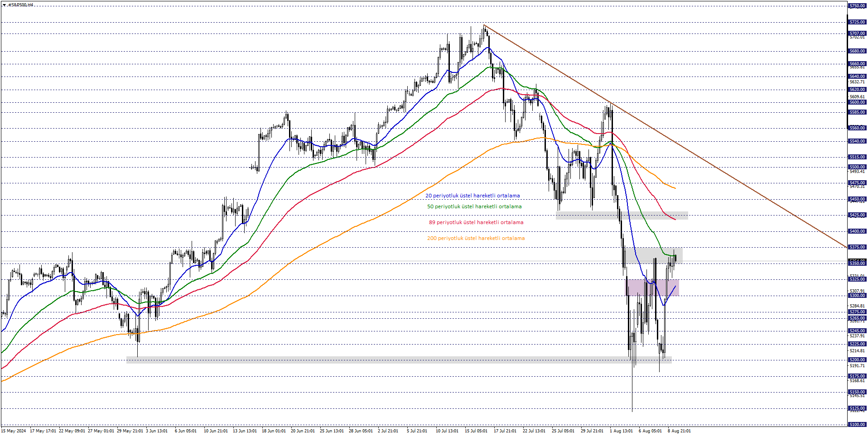Click the 5425.00 price level label
Viewport: 868px width, 436px height.
pos(857,215)
